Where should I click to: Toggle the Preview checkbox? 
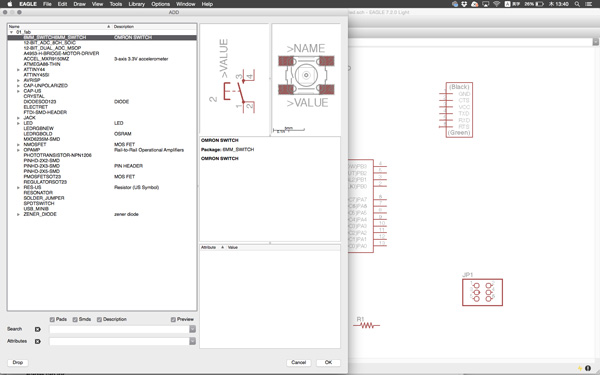pos(173,320)
